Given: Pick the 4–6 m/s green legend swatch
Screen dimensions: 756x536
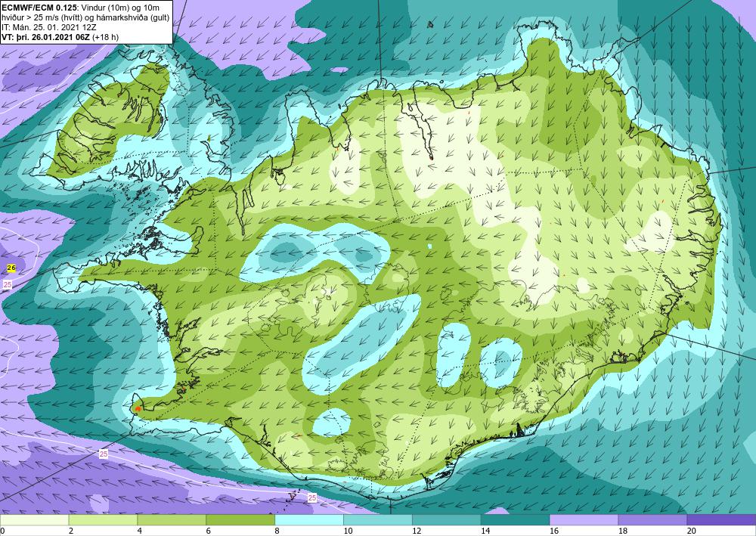Looking at the screenshot, I should [172, 520].
